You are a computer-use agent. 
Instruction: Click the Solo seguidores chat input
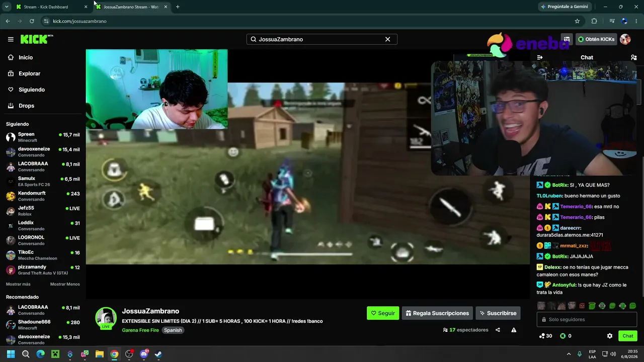pos(587,319)
